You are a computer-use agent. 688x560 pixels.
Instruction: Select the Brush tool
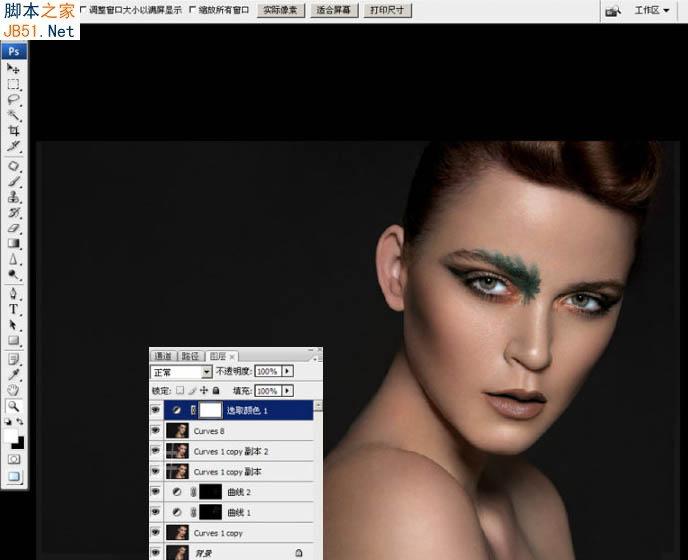[14, 182]
